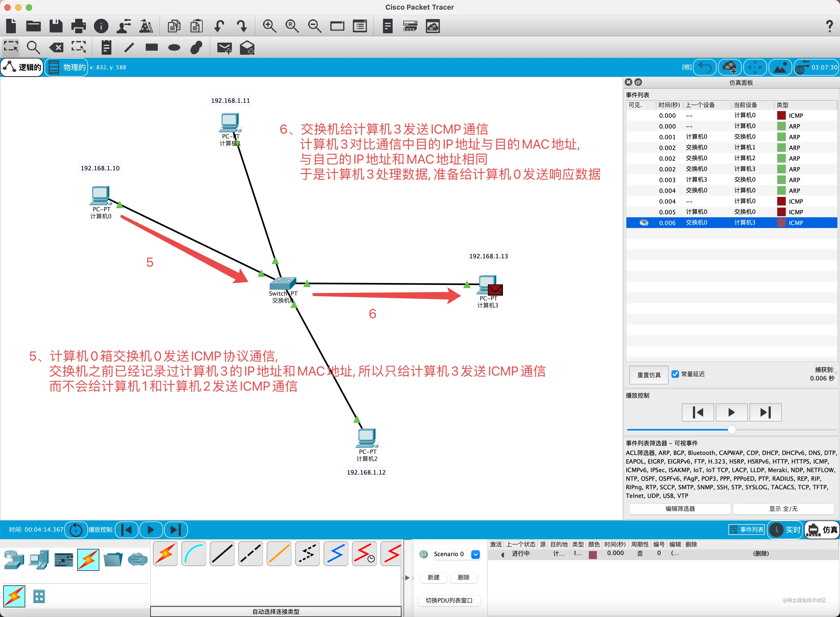This screenshot has height=617, width=840.
Task: Open the environment time 03:07:30 button
Action: (816, 67)
